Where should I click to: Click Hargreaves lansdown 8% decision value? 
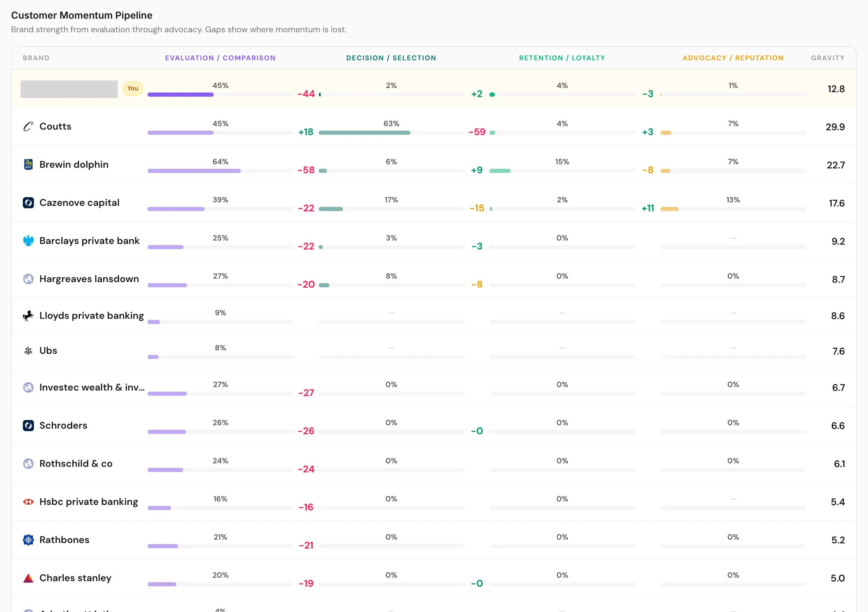point(391,276)
